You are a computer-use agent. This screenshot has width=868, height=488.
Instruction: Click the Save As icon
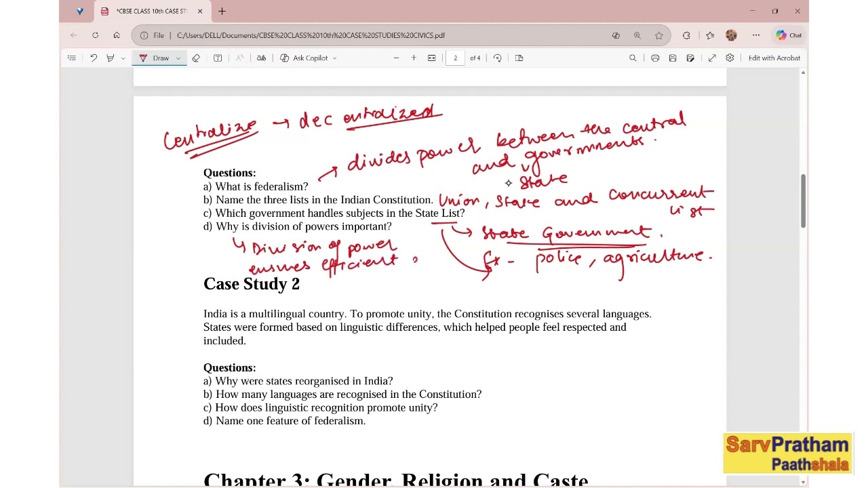pos(690,58)
